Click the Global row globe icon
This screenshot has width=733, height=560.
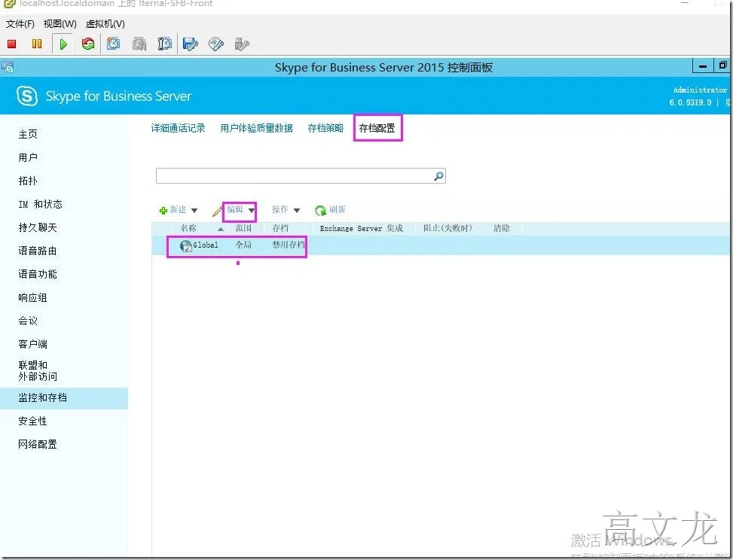coord(185,245)
